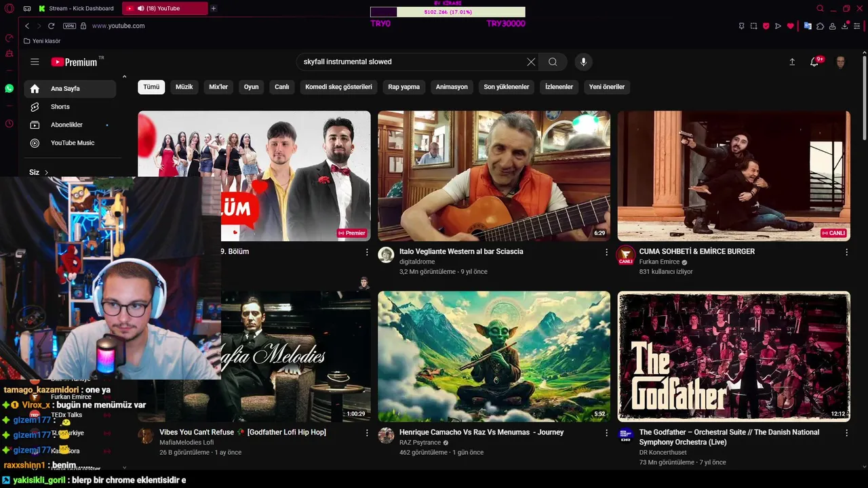Image resolution: width=868 pixels, height=488 pixels.
Task: Open Google Translate extension icon
Action: pos(808,26)
